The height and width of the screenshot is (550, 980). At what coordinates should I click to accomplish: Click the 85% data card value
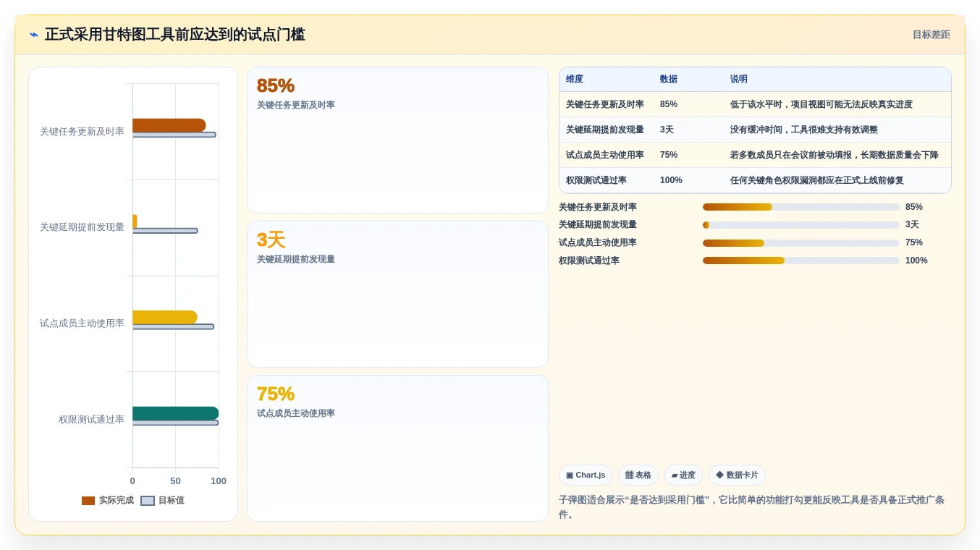(x=276, y=85)
